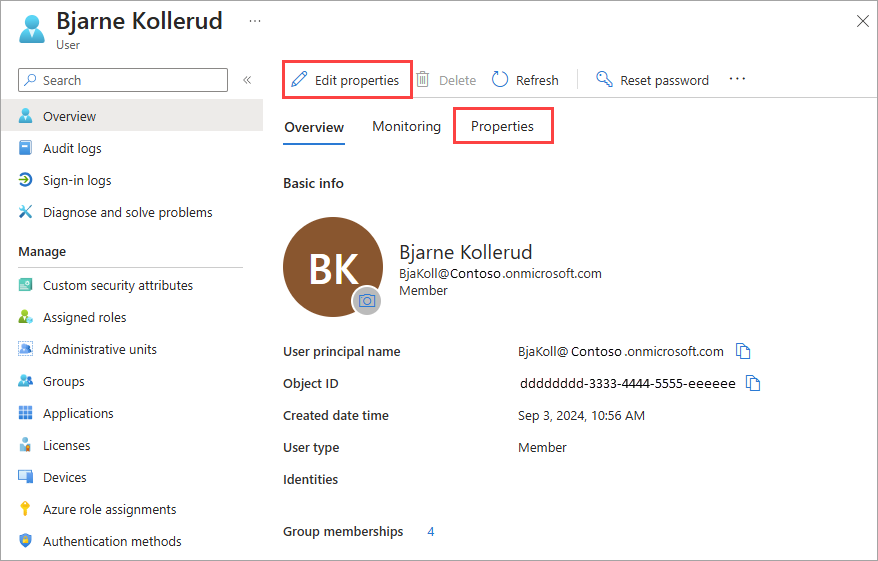Viewport: 878px width, 561px height.
Task: Open Applications in Manage section
Action: point(132,413)
